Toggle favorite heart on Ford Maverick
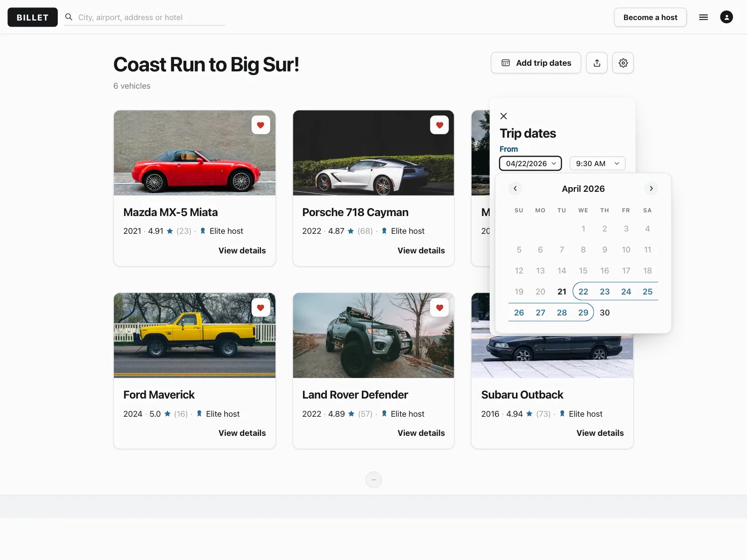Image resolution: width=747 pixels, height=560 pixels. 261,308
